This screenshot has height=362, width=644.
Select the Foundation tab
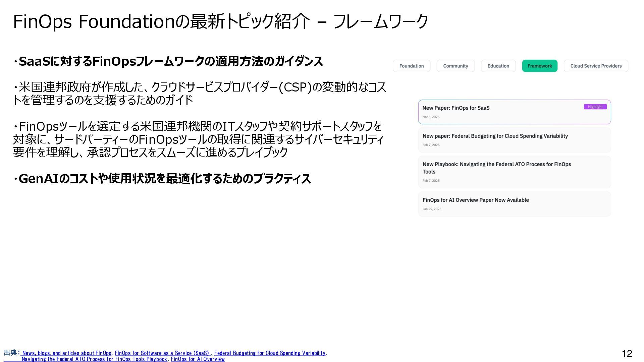(412, 66)
